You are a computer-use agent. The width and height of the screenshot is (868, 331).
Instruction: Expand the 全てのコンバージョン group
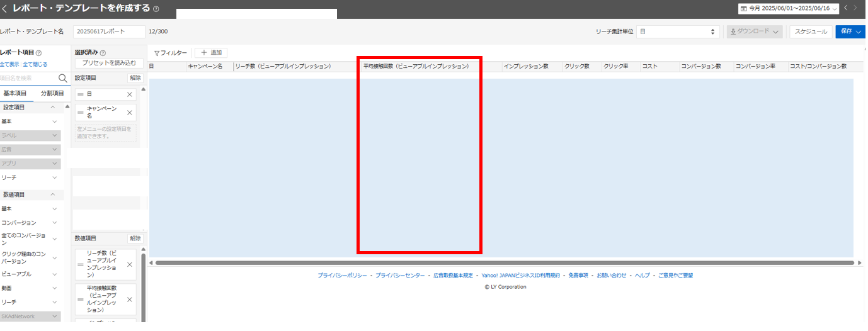click(x=55, y=239)
